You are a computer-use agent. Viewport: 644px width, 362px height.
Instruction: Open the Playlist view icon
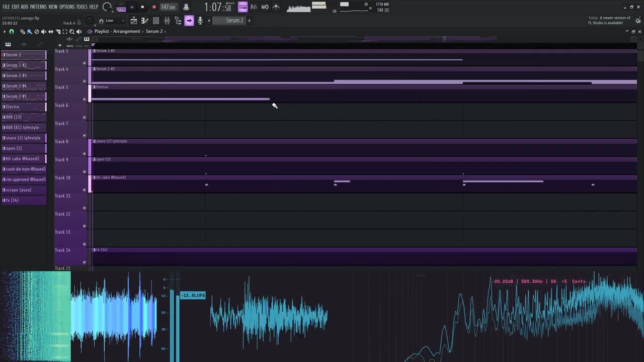pos(134,21)
